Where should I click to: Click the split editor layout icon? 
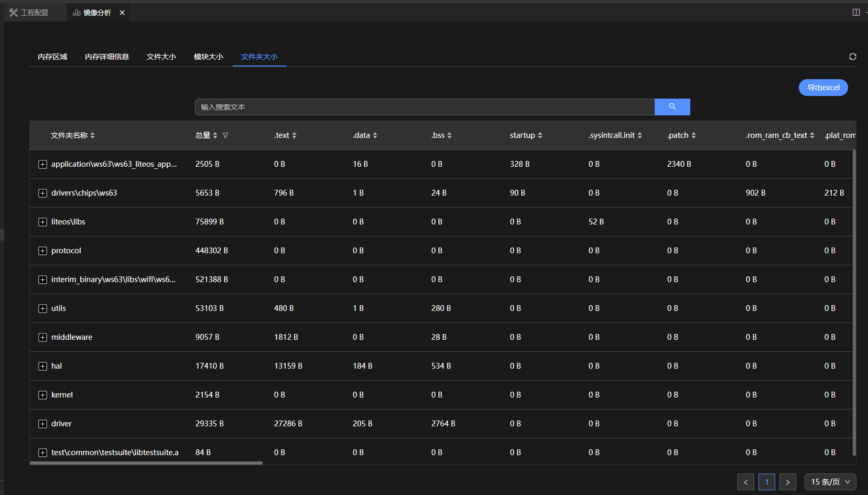[856, 13]
